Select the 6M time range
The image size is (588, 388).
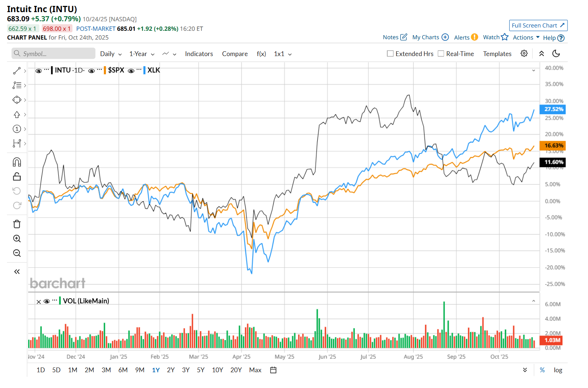click(123, 370)
